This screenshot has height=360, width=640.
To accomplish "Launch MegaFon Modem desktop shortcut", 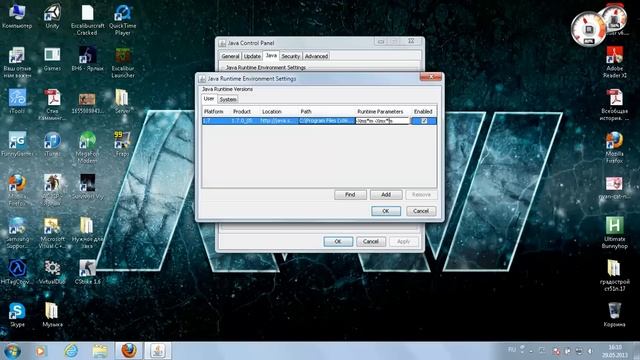I will tap(87, 147).
